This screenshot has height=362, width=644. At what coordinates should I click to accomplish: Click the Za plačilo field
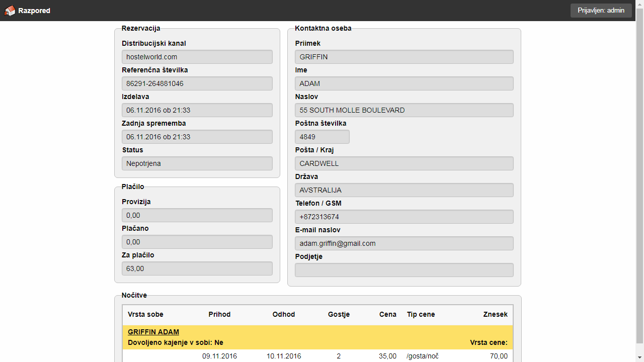[197, 268]
